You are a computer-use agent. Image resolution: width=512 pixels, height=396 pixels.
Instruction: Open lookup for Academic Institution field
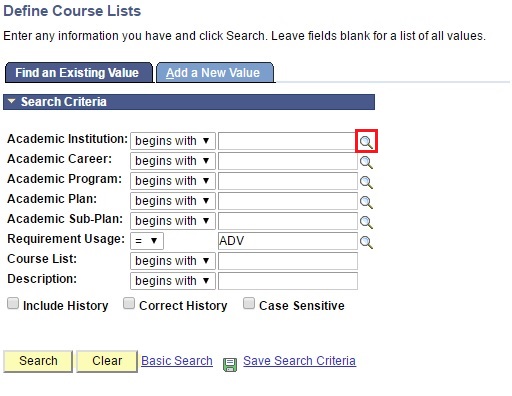[x=366, y=142]
